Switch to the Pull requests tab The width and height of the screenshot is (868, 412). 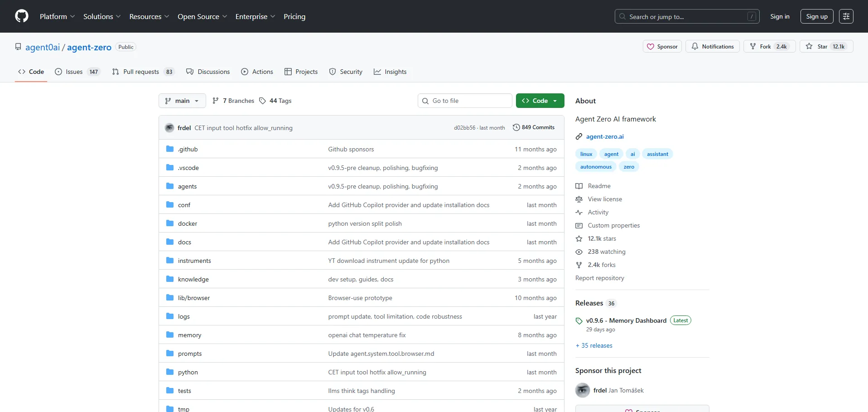tap(142, 72)
